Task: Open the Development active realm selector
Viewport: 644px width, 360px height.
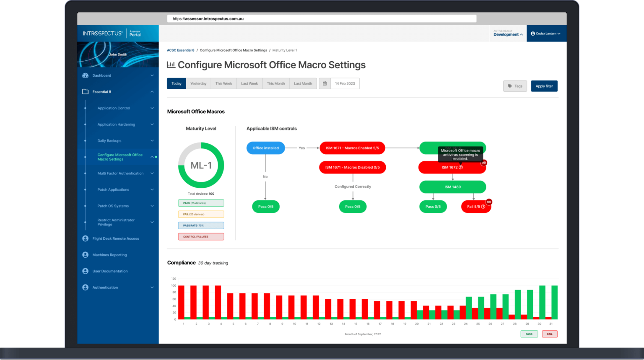Action: tap(507, 34)
